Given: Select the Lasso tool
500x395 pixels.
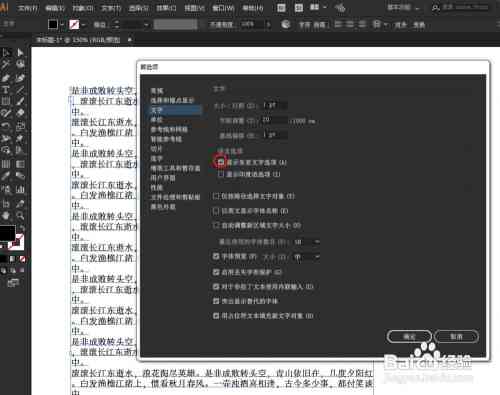Looking at the screenshot, I should [20, 64].
